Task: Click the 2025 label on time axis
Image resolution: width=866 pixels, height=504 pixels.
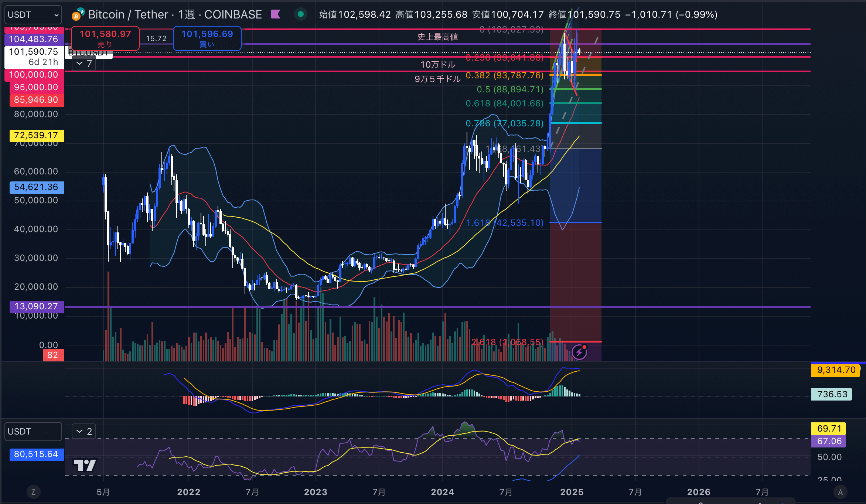Action: point(572,492)
